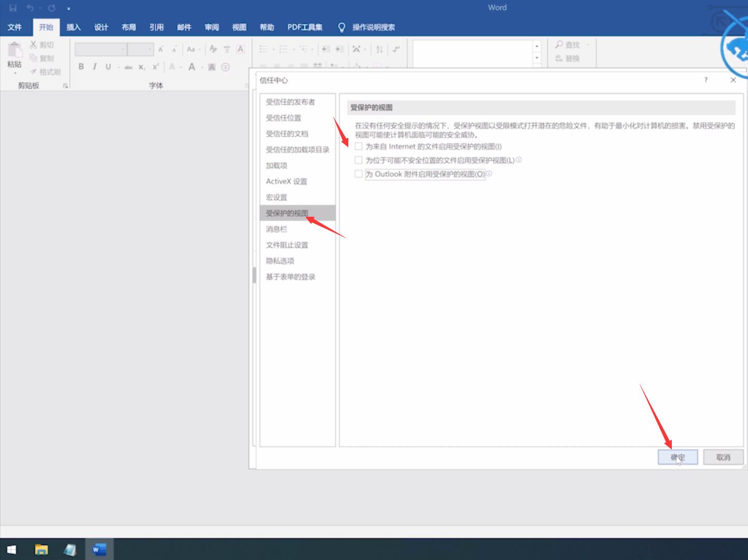This screenshot has height=560, width=748.
Task: Apply strikethrough (abc) formatting
Action: coord(128,67)
